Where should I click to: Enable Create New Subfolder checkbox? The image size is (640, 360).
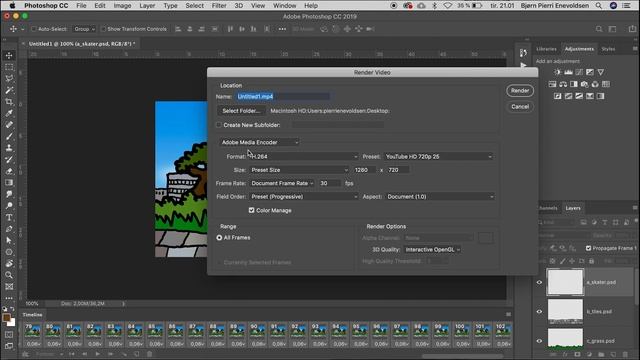(219, 125)
